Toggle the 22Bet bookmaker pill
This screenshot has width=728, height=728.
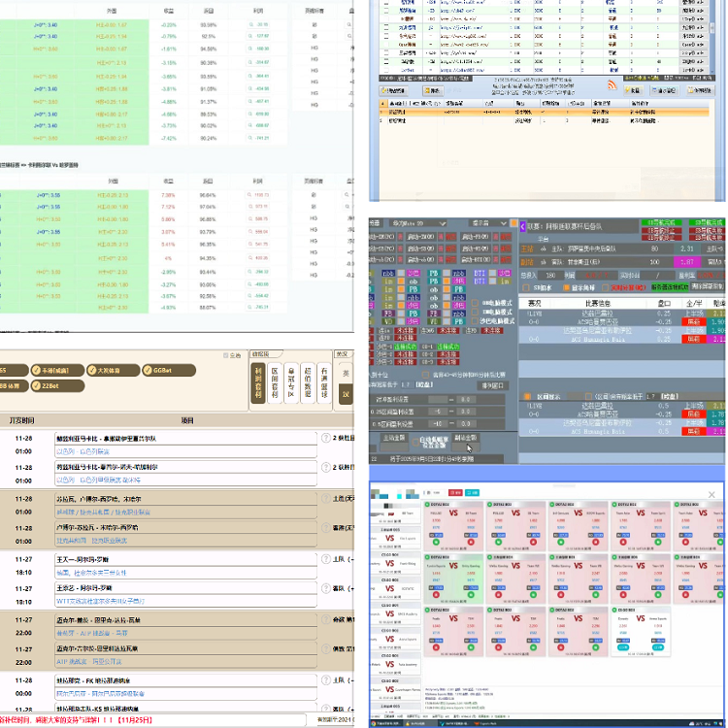(57, 385)
